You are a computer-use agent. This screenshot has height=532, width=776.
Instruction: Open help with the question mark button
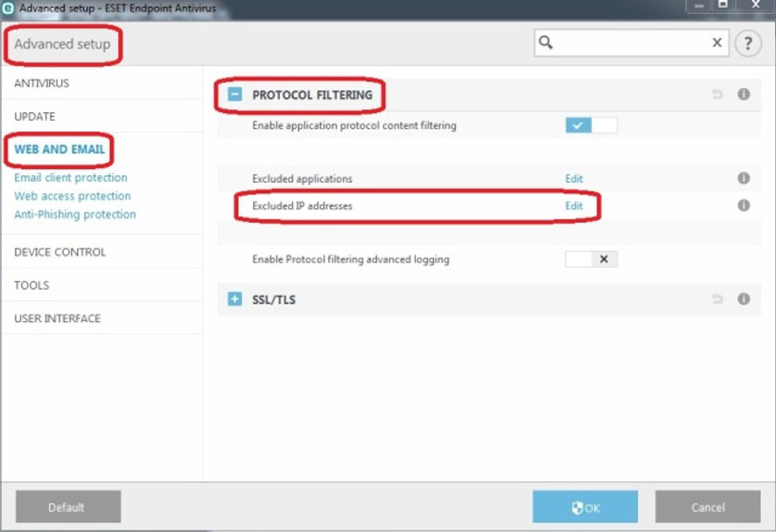[x=748, y=44]
